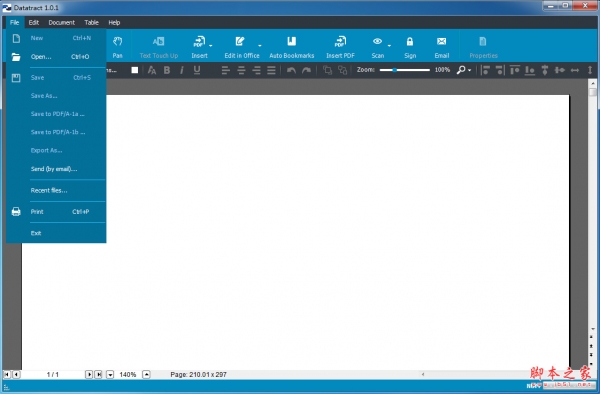Image resolution: width=600 pixels, height=394 pixels.
Task: Open the File menu
Action: click(x=15, y=23)
